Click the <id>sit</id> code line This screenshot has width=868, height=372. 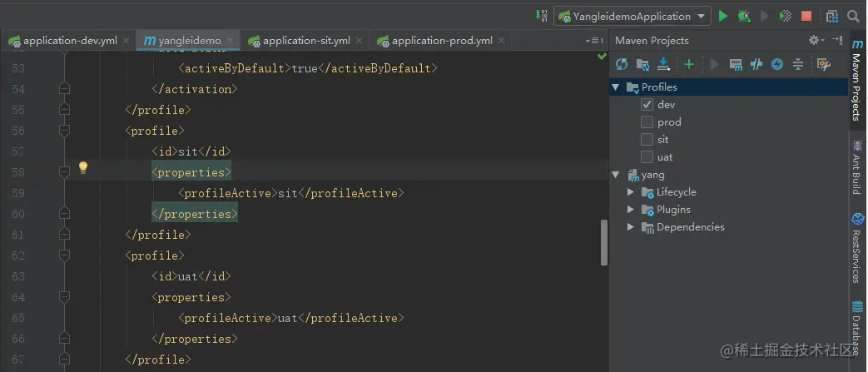191,151
